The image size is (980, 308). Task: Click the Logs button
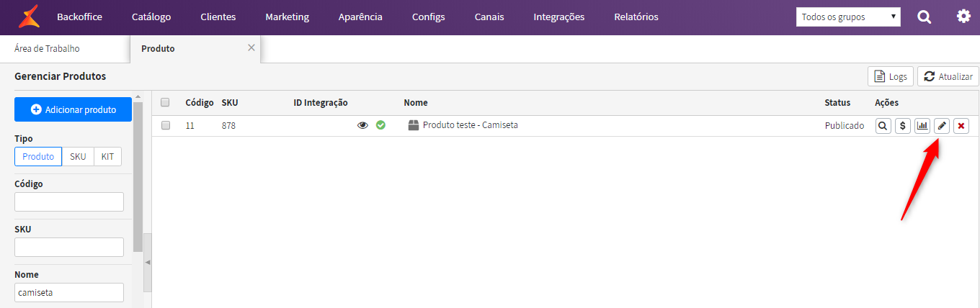click(x=891, y=76)
